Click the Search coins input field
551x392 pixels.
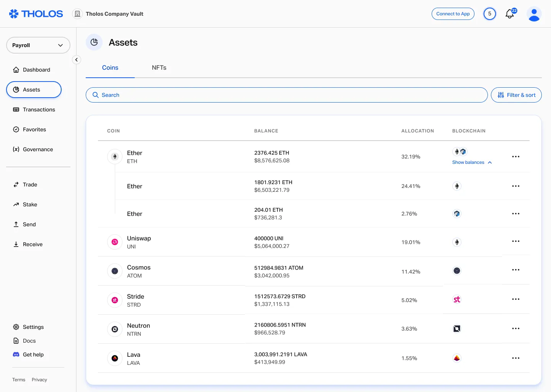[287, 95]
